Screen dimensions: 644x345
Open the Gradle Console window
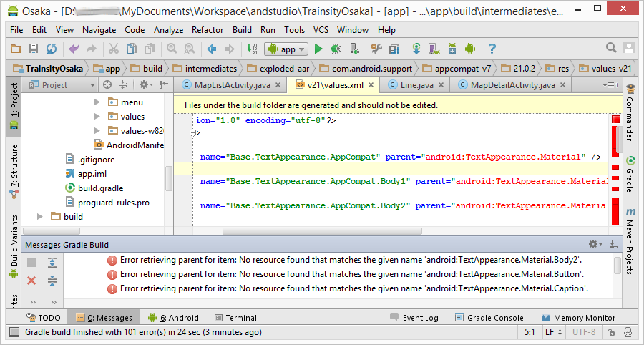(489, 318)
